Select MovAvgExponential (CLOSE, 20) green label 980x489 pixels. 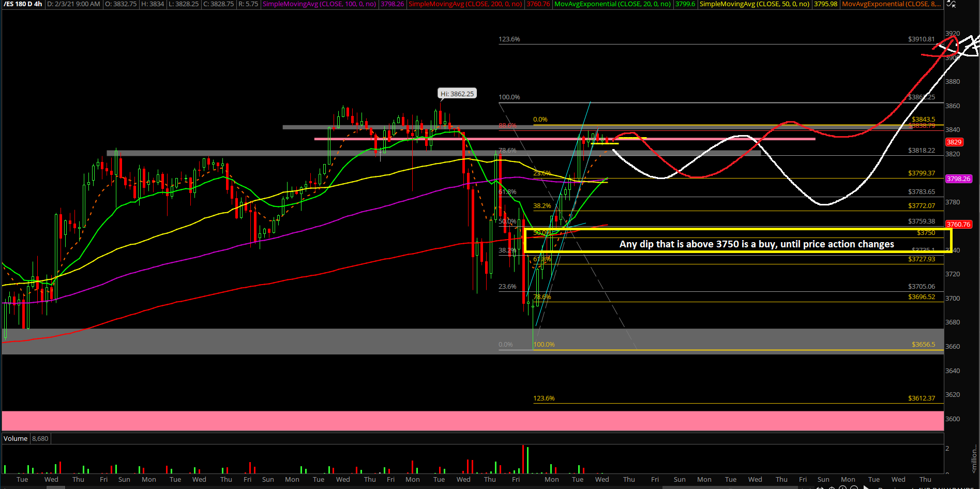(x=612, y=4)
